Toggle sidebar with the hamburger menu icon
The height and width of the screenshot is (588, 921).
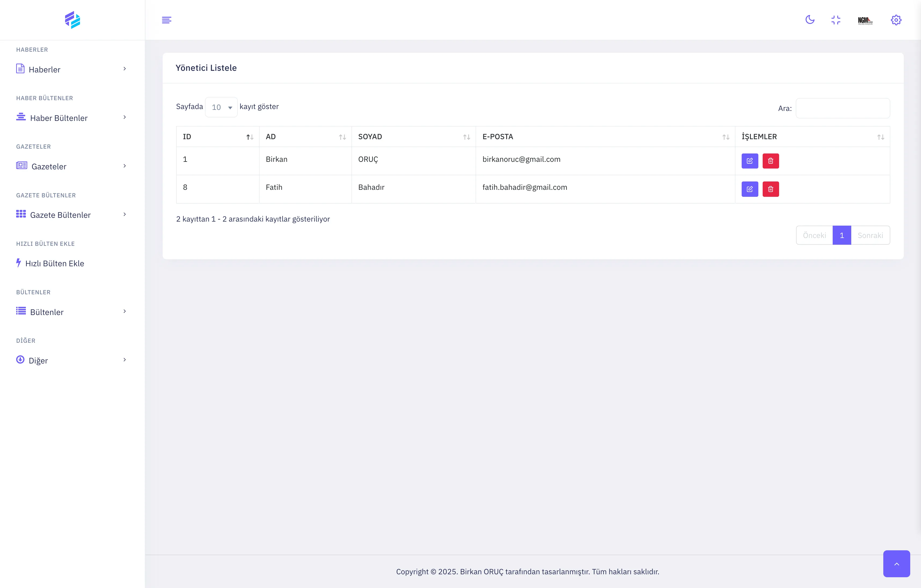[x=166, y=20]
